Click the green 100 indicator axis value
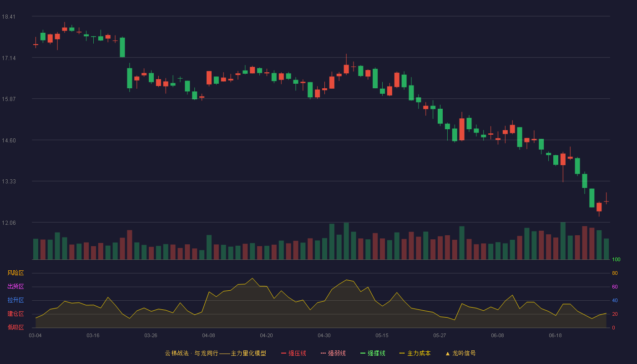 pyautogui.click(x=616, y=260)
